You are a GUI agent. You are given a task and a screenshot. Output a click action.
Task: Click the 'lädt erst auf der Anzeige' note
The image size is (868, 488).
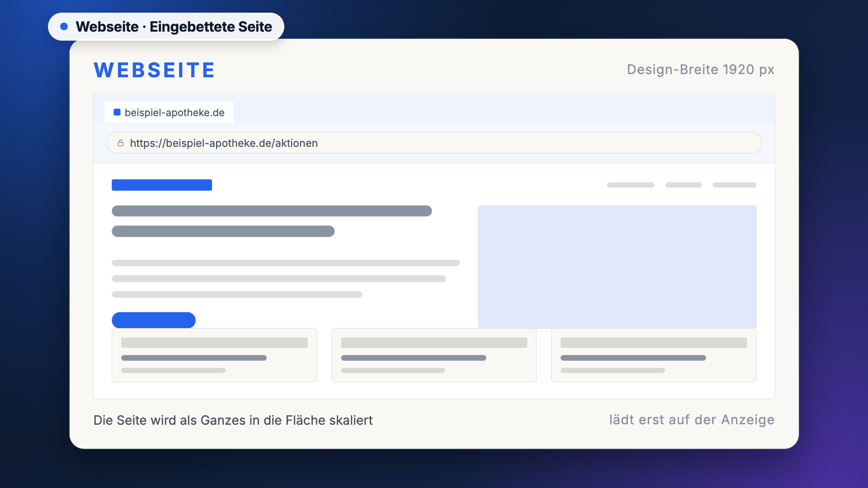[692, 420]
